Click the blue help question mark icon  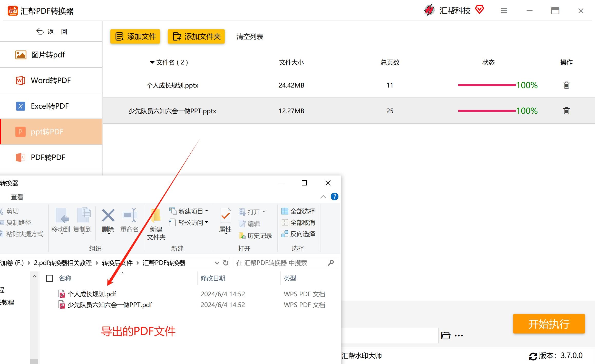(334, 197)
